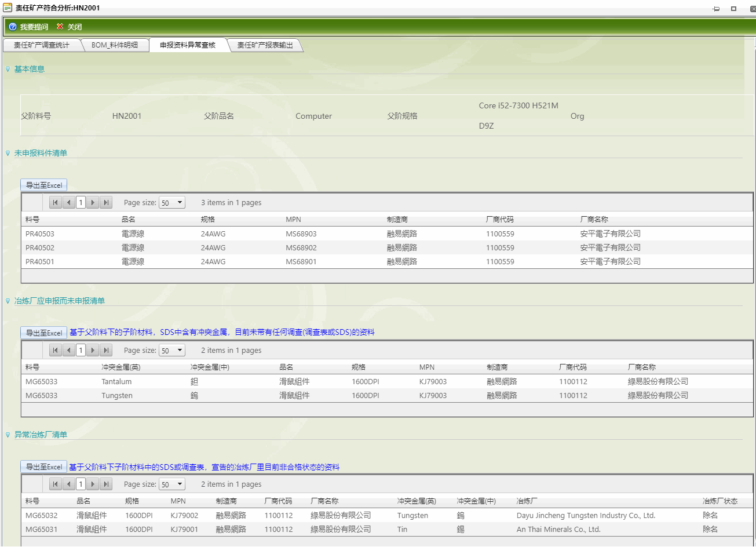Screen dimensions: 756x547
Task: Go to first page in 异常冶炼厂清单 pager
Action: tap(55, 484)
